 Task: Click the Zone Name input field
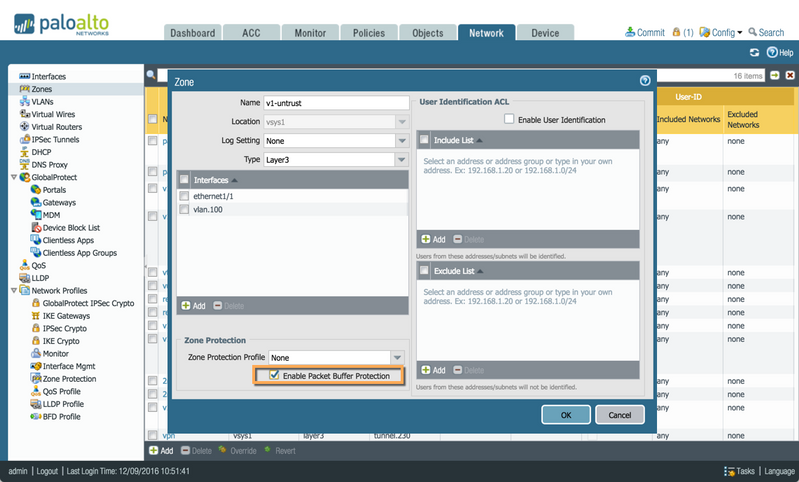tap(336, 102)
